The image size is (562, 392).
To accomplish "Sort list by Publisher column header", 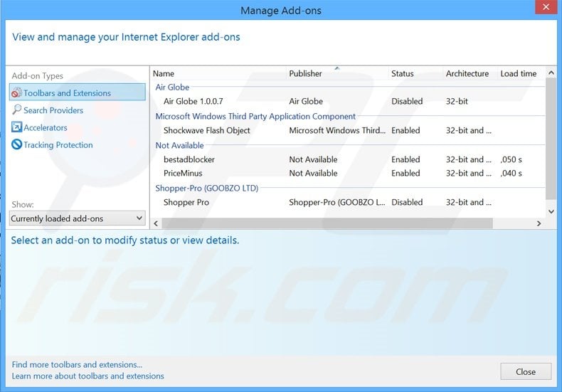I will (305, 73).
